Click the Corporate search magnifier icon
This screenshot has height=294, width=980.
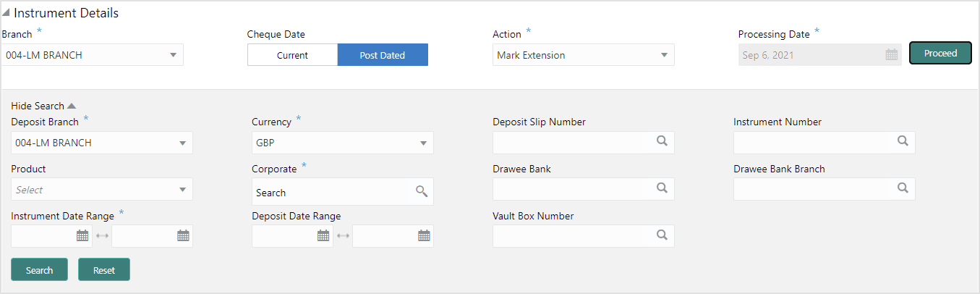pos(422,192)
